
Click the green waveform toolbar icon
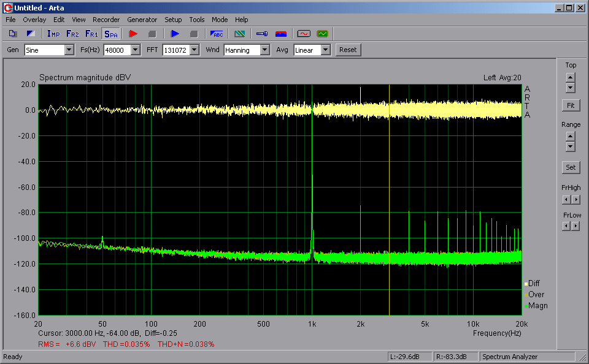tap(322, 34)
